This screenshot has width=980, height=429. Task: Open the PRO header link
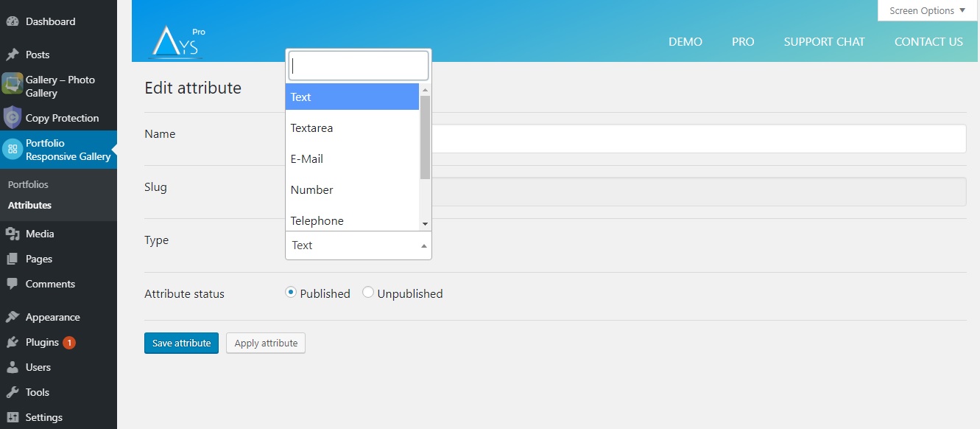pyautogui.click(x=743, y=42)
